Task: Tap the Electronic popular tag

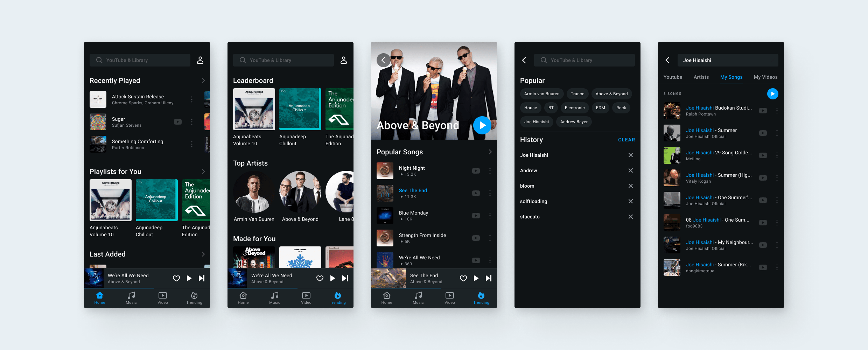Action: (575, 108)
